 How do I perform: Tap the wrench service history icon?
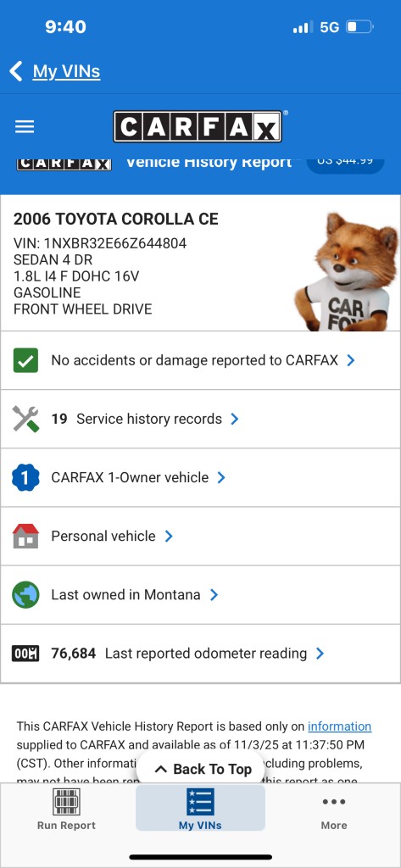click(x=25, y=419)
